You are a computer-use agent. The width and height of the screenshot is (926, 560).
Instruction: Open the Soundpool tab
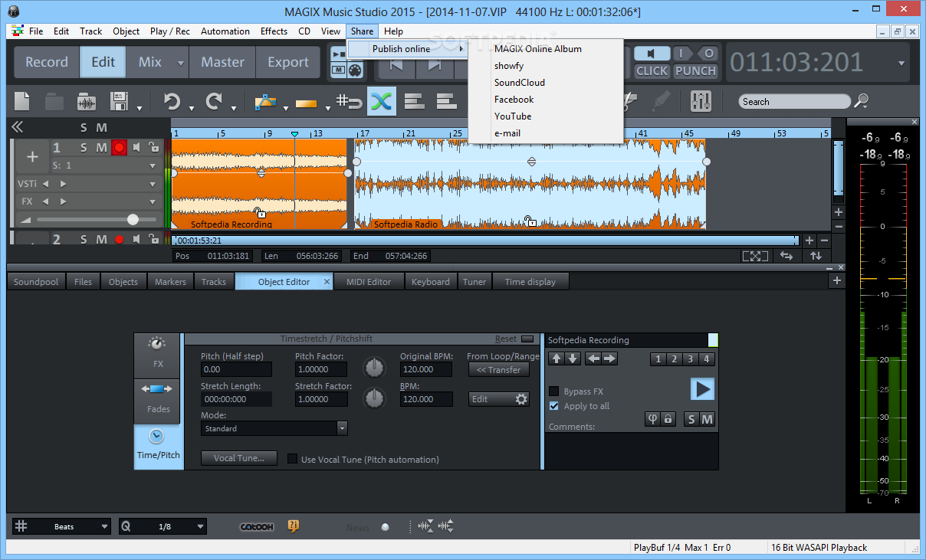[x=36, y=282]
